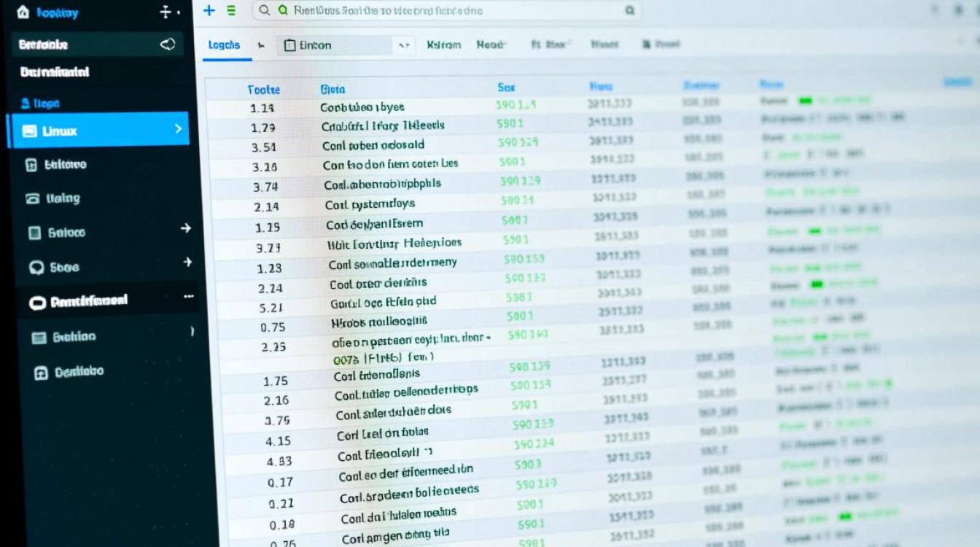The height and width of the screenshot is (547, 980).
Task: Open the dropdown arrow on the Einon field
Action: point(402,46)
